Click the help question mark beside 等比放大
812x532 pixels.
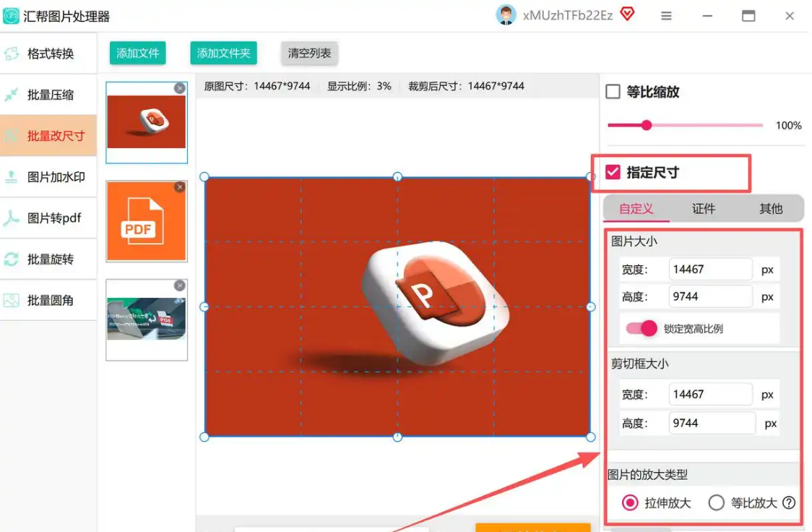coord(789,502)
